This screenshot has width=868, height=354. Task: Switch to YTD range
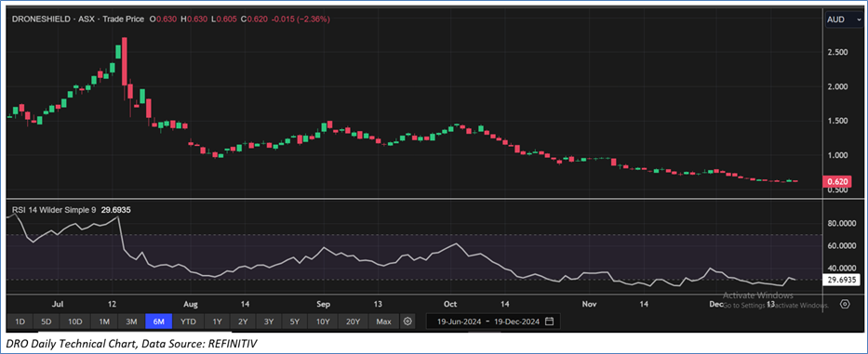188,321
